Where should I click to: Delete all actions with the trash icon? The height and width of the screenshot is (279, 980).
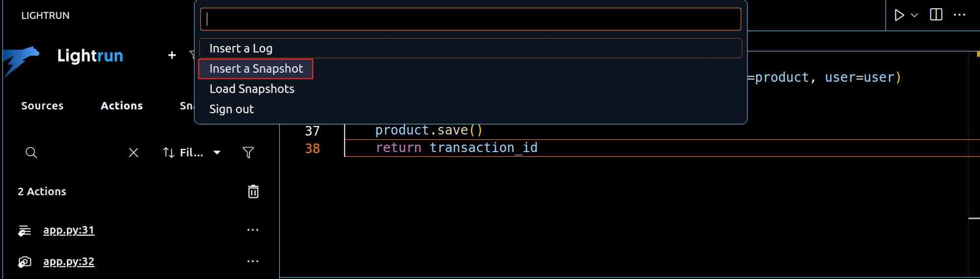point(253,191)
